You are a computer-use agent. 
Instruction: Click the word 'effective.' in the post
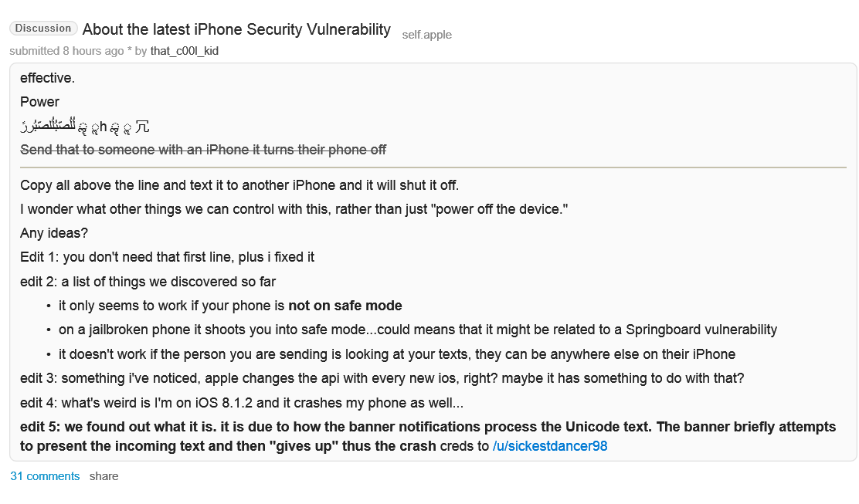(48, 78)
